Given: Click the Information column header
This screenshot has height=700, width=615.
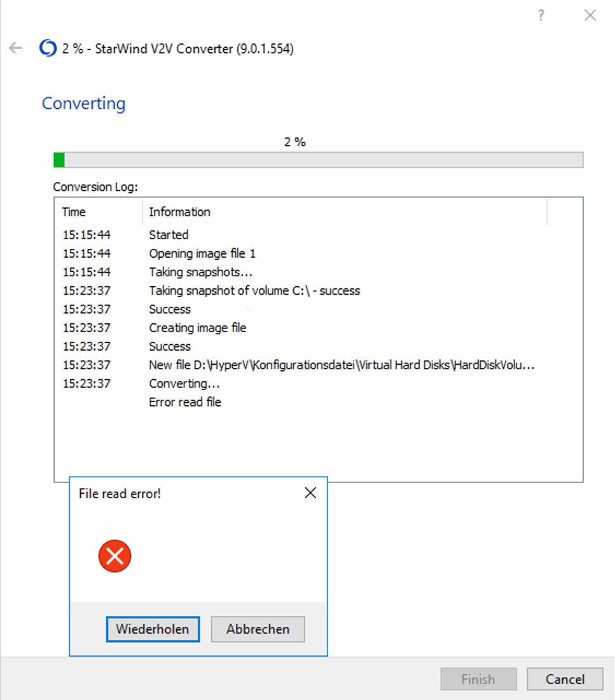Looking at the screenshot, I should click(x=345, y=212).
